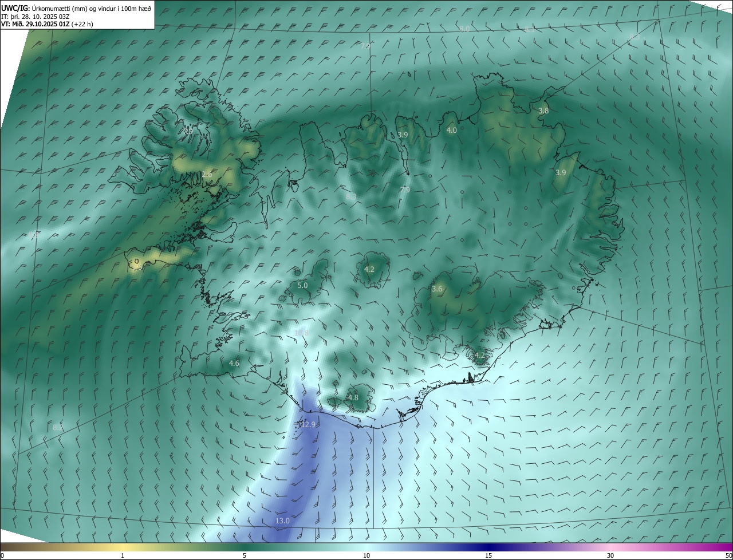
Task: Click the '1' tick on the color scale
Action: click(x=123, y=555)
